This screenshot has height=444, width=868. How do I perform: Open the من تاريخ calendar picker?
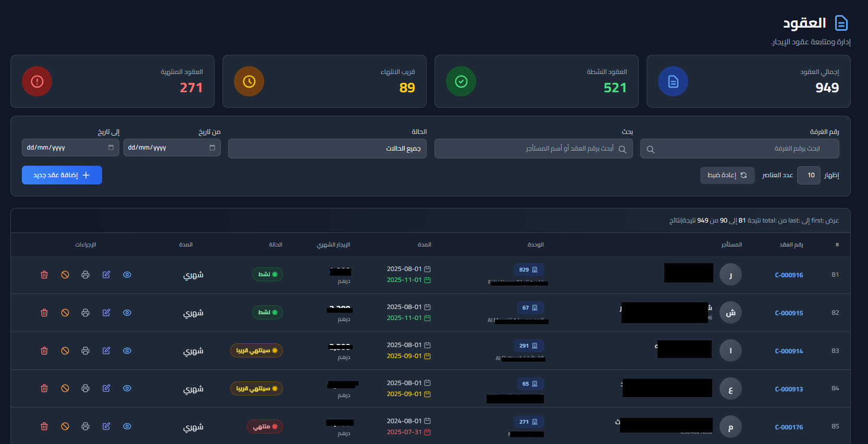point(212,147)
